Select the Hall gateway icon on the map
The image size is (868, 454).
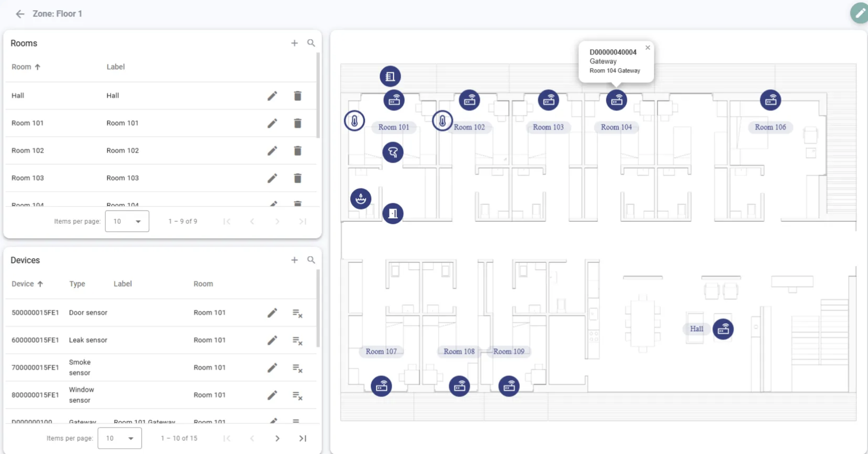(x=723, y=329)
